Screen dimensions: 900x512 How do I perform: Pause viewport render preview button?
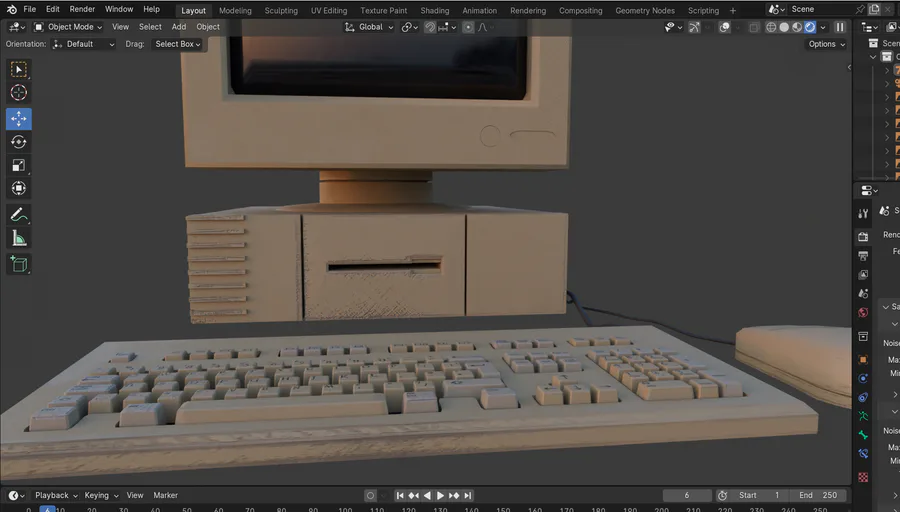pos(840,27)
